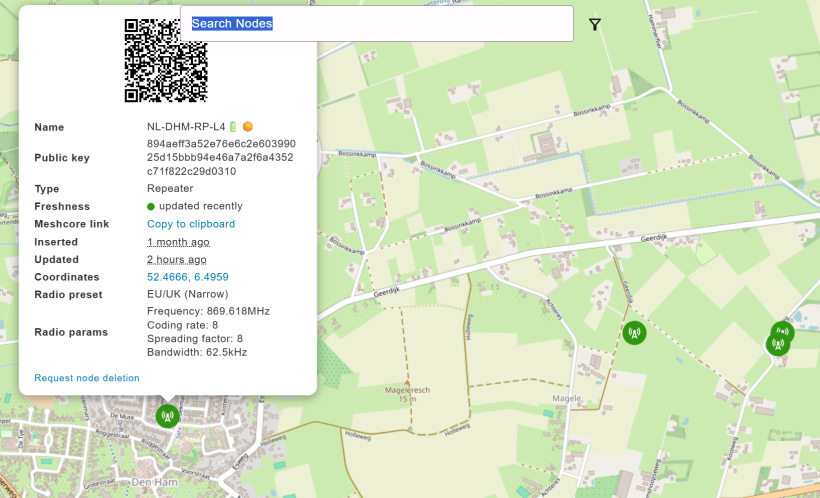Click the public key hash text
820x498 pixels.
[221, 157]
